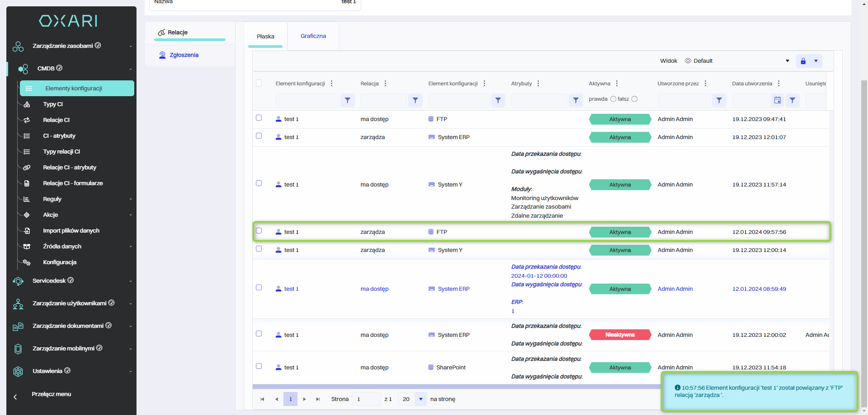This screenshot has height=415, width=868.
Task: Open the System ERP link in blue row
Action: (453, 289)
